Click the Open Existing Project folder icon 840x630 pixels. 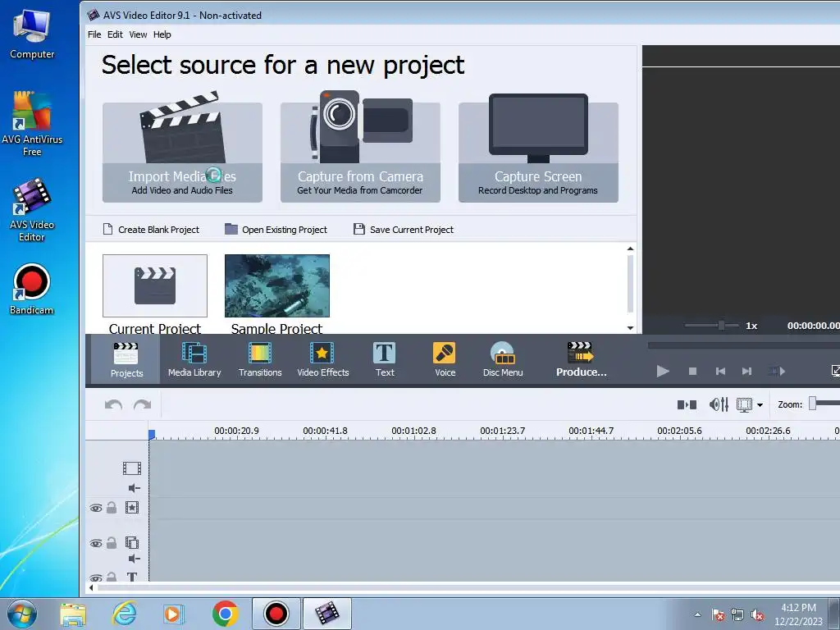click(231, 229)
